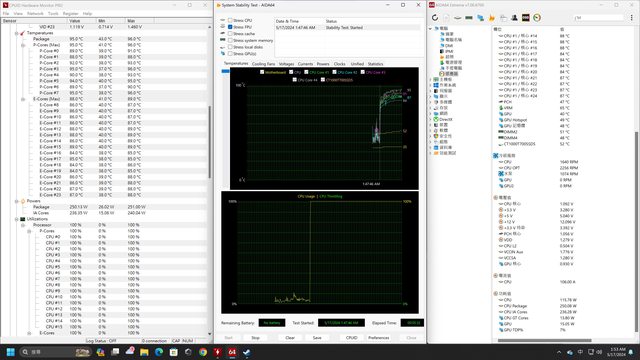Click the blue graph scale slider beside temperature graph
This screenshot has height=360, width=640.
(225, 71)
